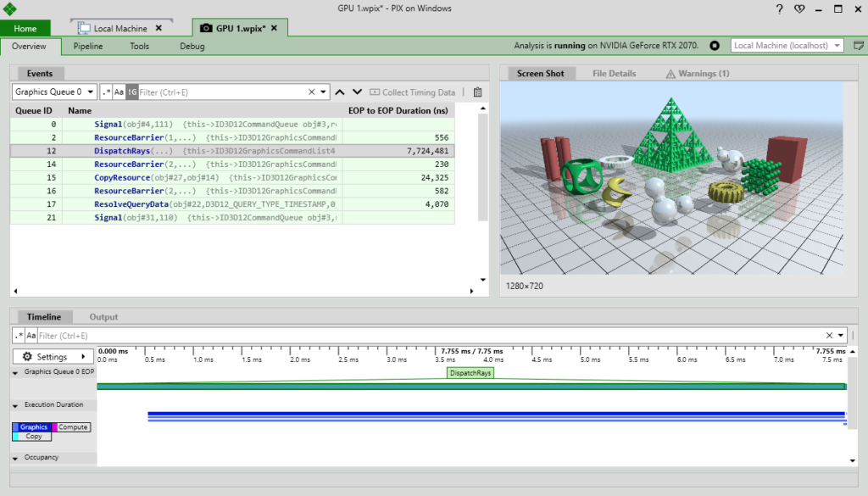Clear the Events filter with the X icon
The height and width of the screenshot is (496, 868).
pyautogui.click(x=311, y=92)
